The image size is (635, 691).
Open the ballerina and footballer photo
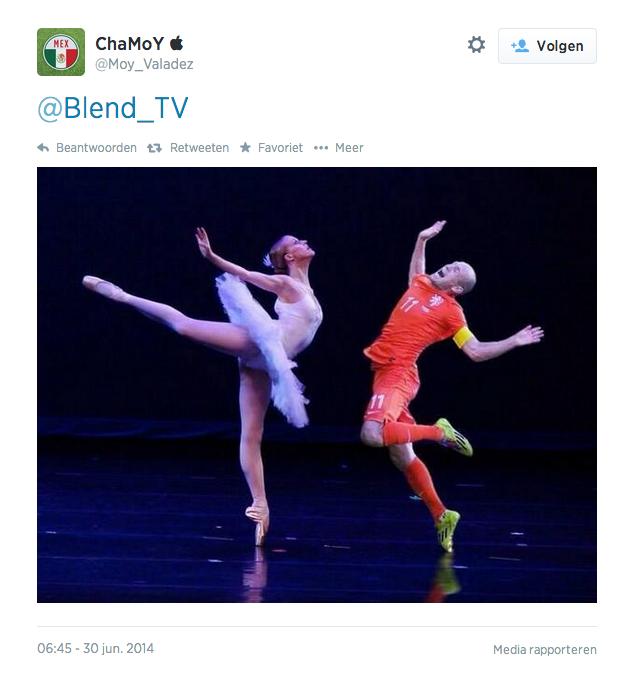pos(317,385)
